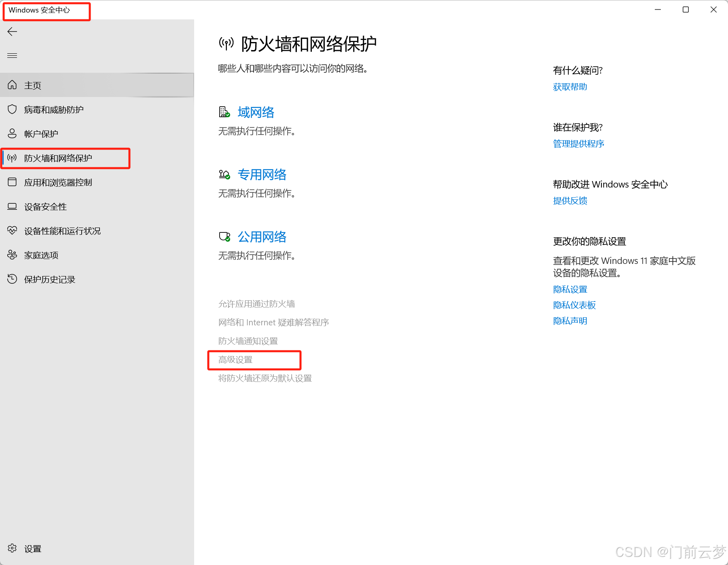Click window icon for 应用和浏览器控制
The image size is (728, 565).
pyautogui.click(x=12, y=182)
